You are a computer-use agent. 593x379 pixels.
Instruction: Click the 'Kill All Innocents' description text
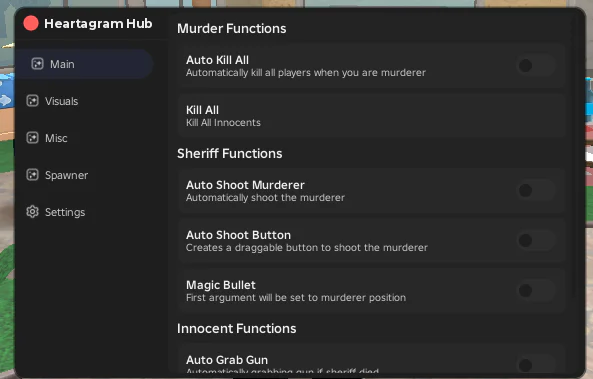(x=223, y=123)
